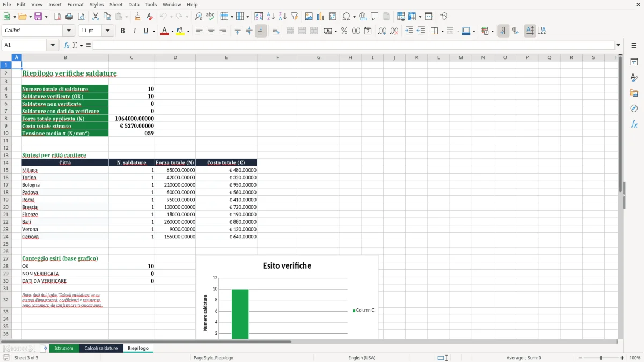Toggle Align Bottom vertical alignment
Image resolution: width=644 pixels, height=362 pixels.
261,31
